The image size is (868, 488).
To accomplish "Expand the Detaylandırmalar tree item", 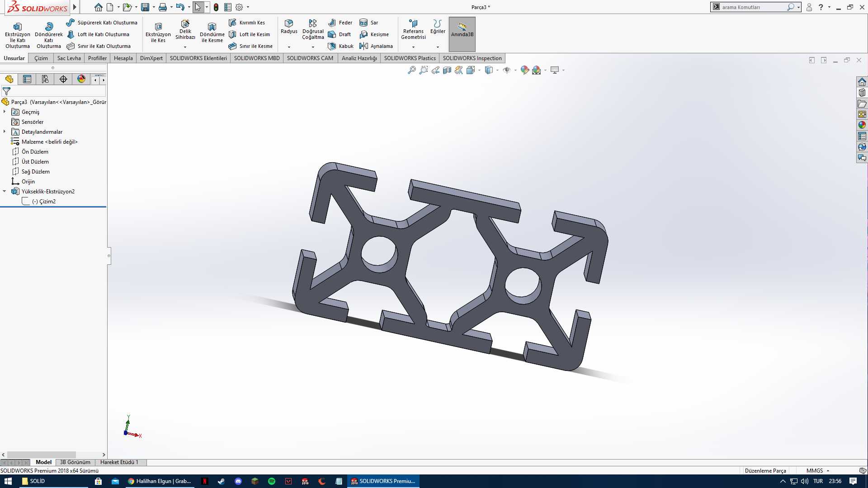I will [5, 131].
